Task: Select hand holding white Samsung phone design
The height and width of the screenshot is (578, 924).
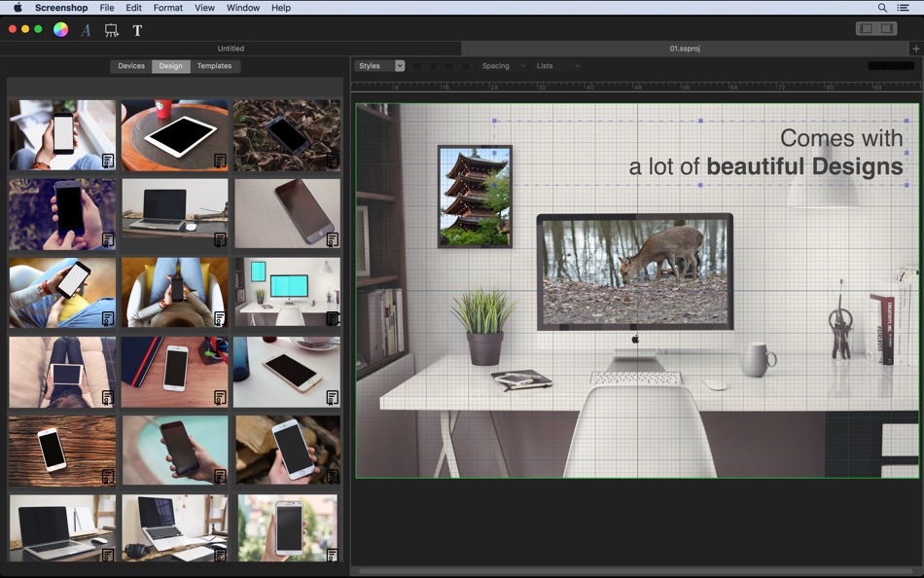Action: [287, 527]
